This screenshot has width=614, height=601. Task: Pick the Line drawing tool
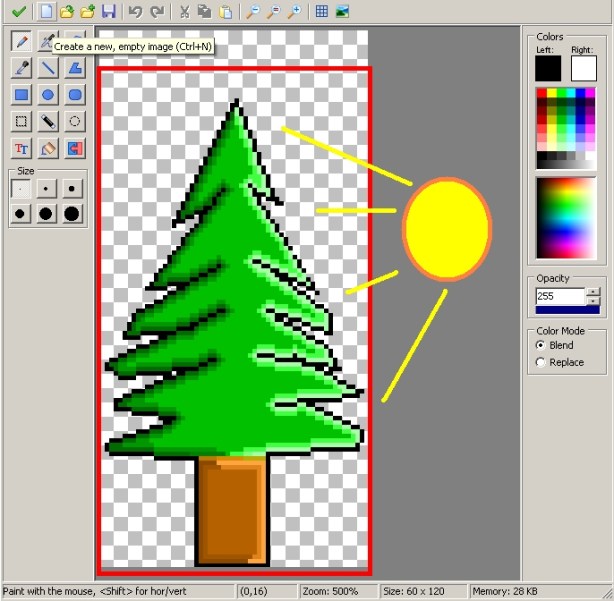click(x=47, y=68)
